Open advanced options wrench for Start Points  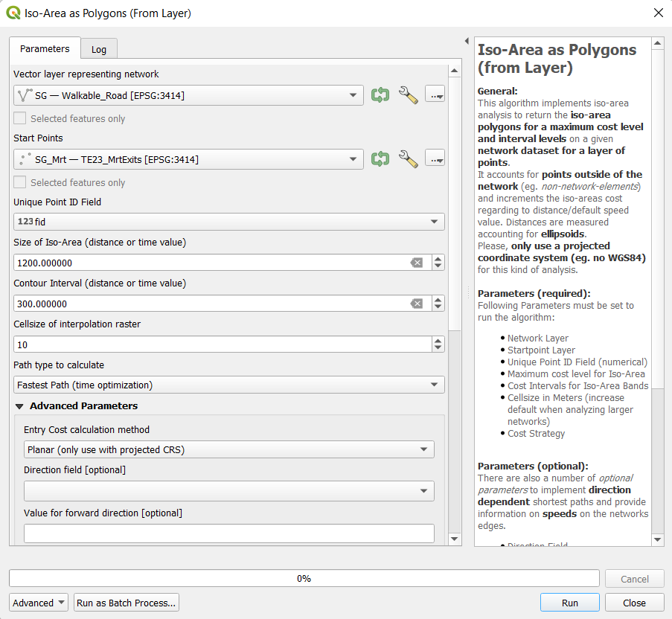(x=408, y=159)
